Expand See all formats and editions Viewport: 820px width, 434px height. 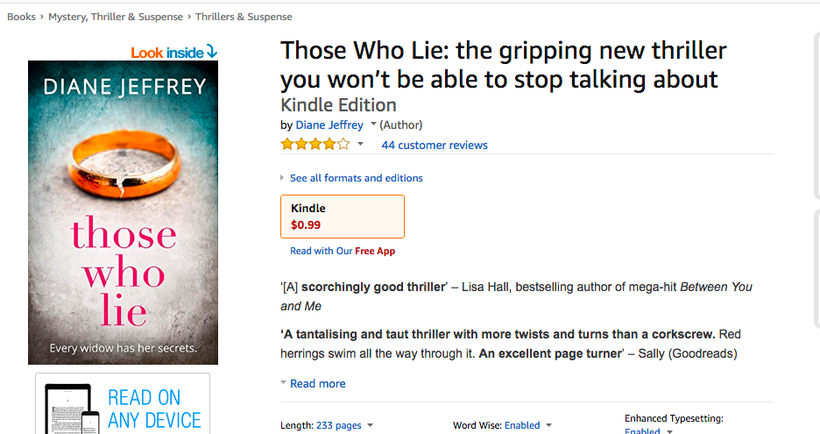356,178
